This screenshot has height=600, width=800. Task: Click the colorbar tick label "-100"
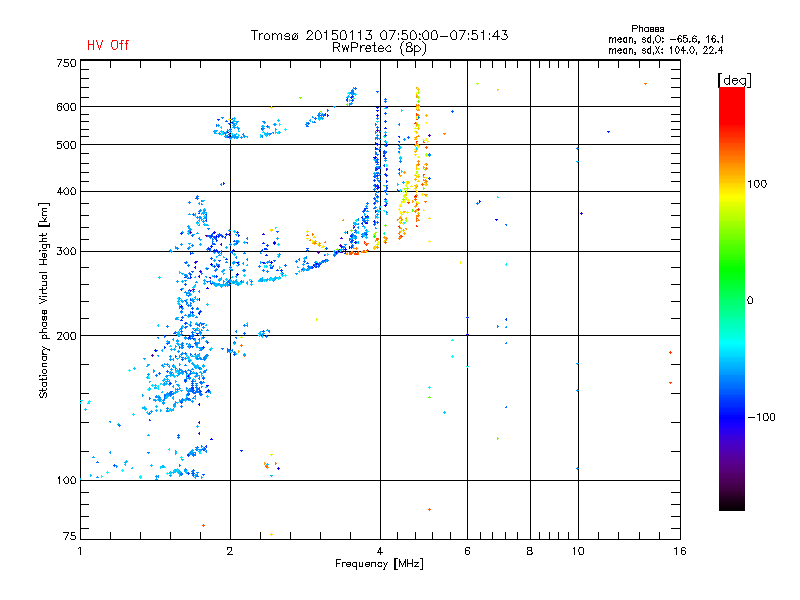pyautogui.click(x=761, y=417)
